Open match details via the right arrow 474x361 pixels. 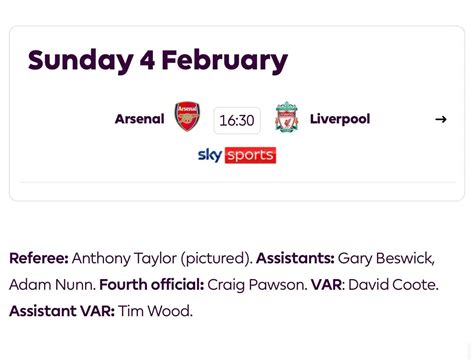point(441,119)
